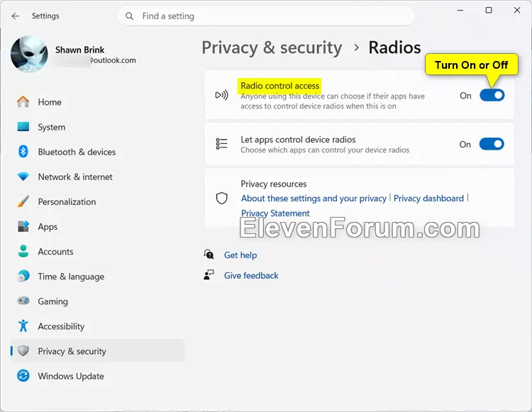This screenshot has width=532, height=412.
Task: Click the System monitor icon
Action: tap(23, 127)
